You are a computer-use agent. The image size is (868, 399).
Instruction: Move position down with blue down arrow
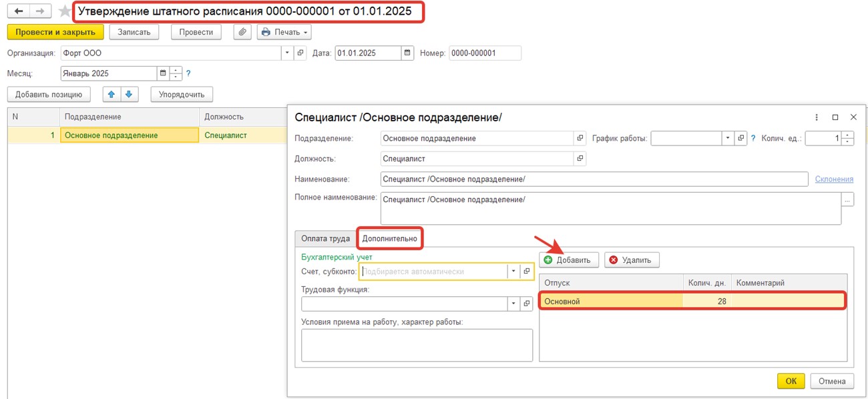click(x=129, y=95)
